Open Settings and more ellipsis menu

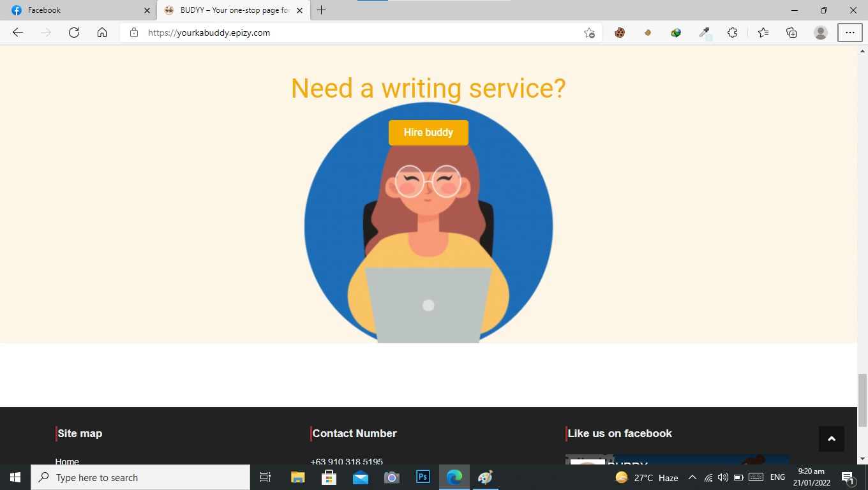coord(850,33)
